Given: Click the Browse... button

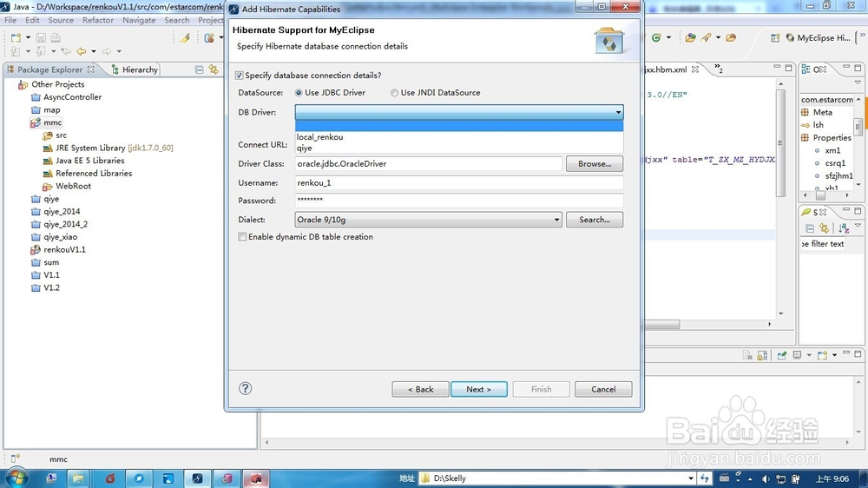Looking at the screenshot, I should 594,163.
